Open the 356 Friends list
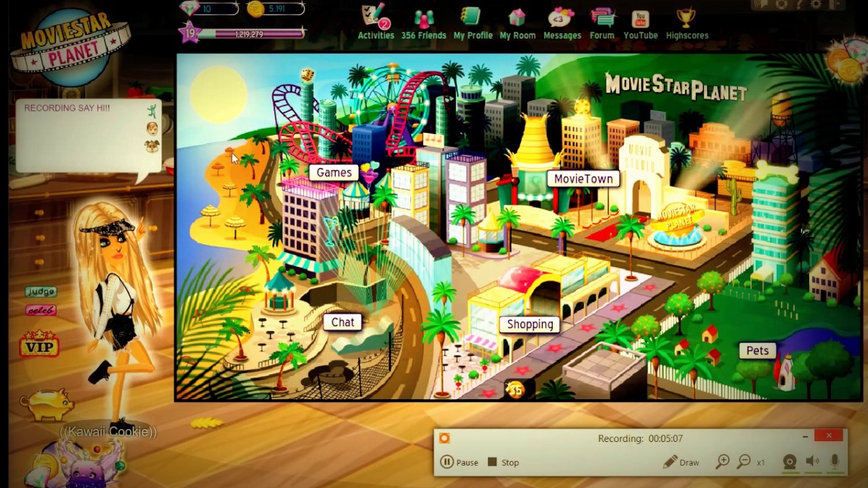The height and width of the screenshot is (488, 868). (424, 23)
